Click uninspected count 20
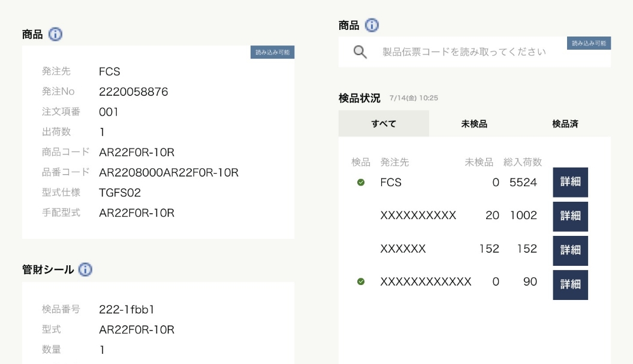 (492, 216)
